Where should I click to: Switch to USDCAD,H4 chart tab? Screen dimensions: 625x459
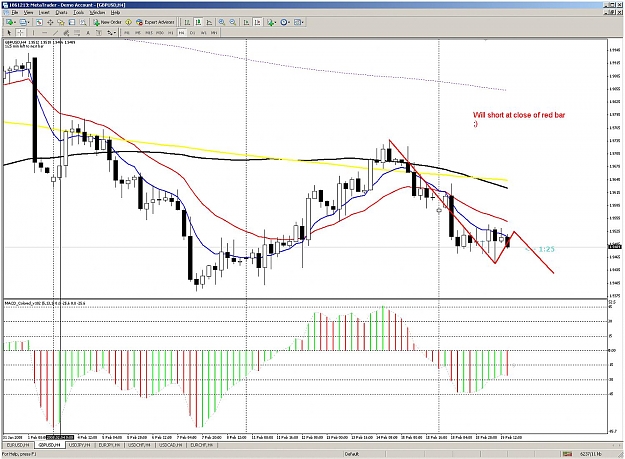pos(171,445)
